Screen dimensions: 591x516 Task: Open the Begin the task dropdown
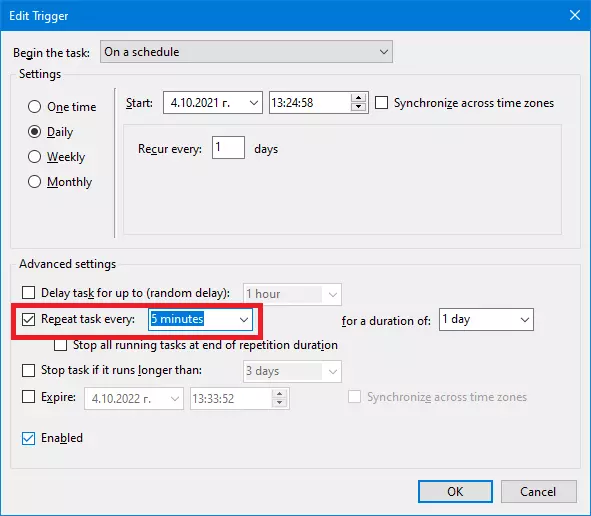point(247,52)
